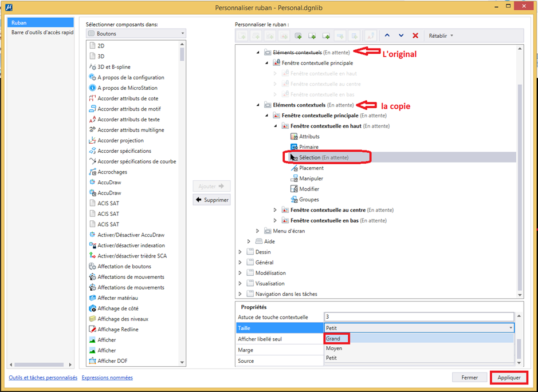
Task: Open the Expressions nommées link
Action: 108,377
